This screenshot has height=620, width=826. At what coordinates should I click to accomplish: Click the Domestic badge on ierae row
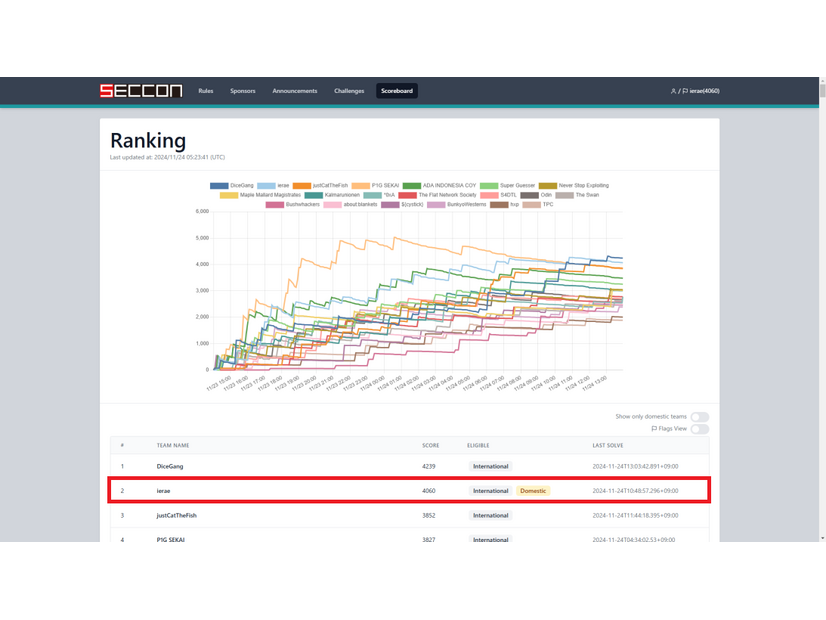[533, 491]
